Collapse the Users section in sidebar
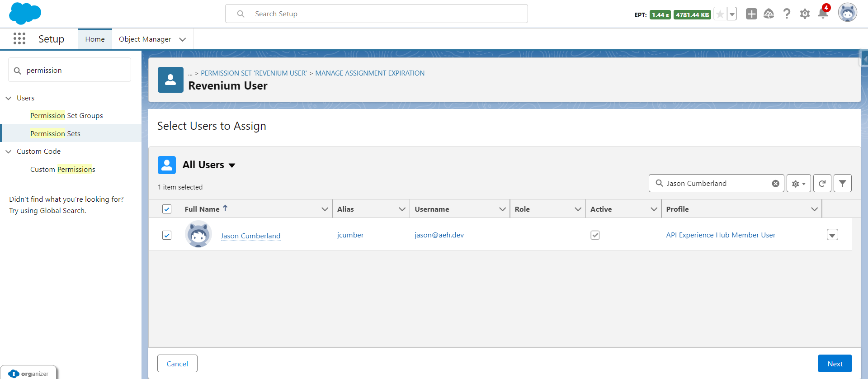Image resolution: width=868 pixels, height=379 pixels. [9, 98]
